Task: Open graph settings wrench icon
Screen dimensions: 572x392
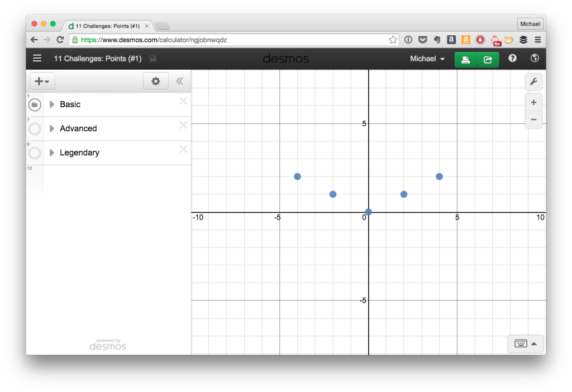Action: [x=533, y=82]
